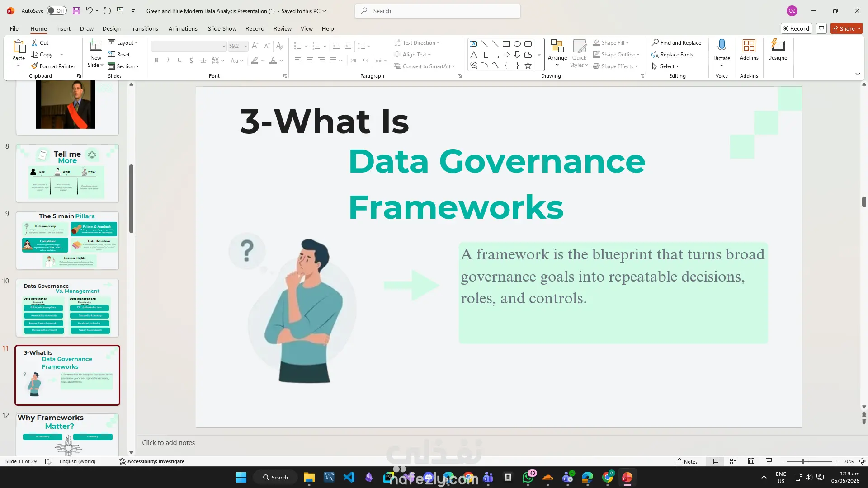Open Find and Replace
The height and width of the screenshot is (488, 868).
tap(676, 42)
